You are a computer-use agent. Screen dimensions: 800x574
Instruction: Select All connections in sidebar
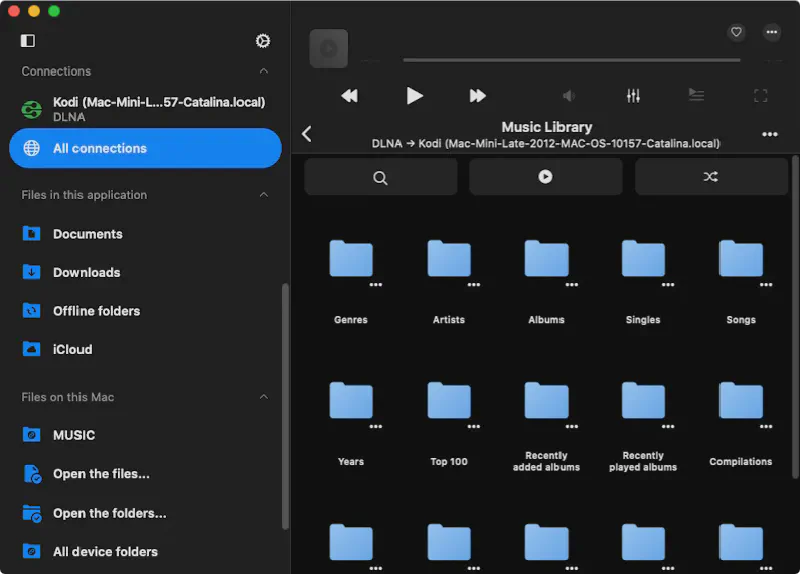(145, 148)
